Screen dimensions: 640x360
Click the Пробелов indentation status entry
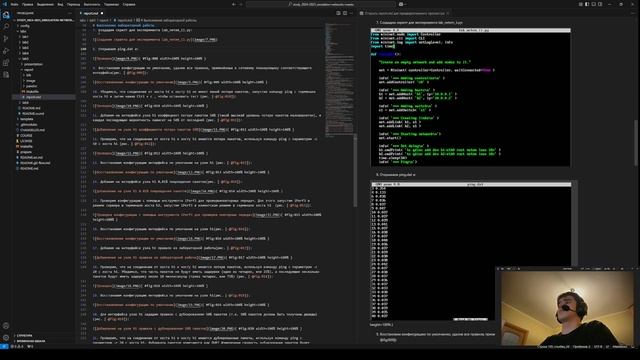pos(581,347)
